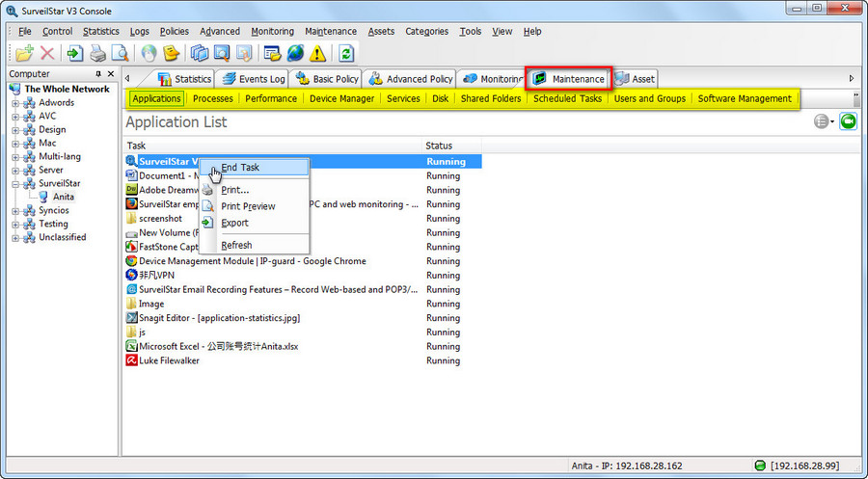This screenshot has height=479, width=868.
Task: Expand the Multi-lang group node
Action: 16,156
